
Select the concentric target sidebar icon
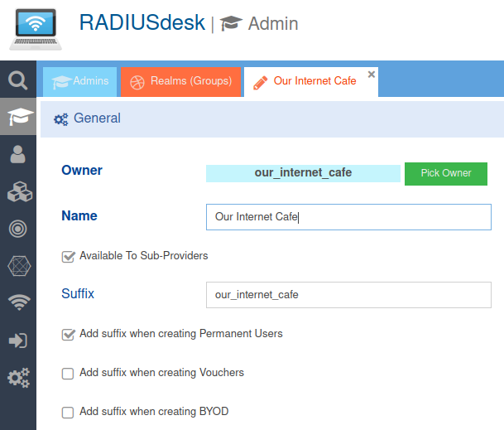[18, 229]
